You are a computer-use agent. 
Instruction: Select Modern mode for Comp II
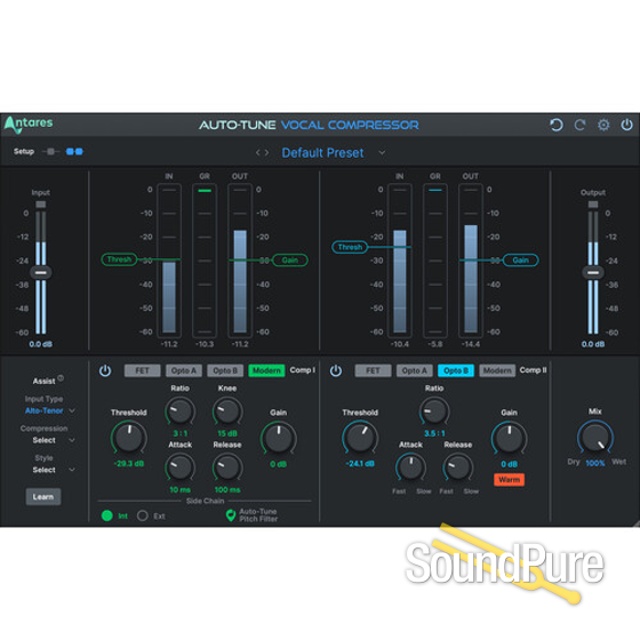[x=497, y=371]
